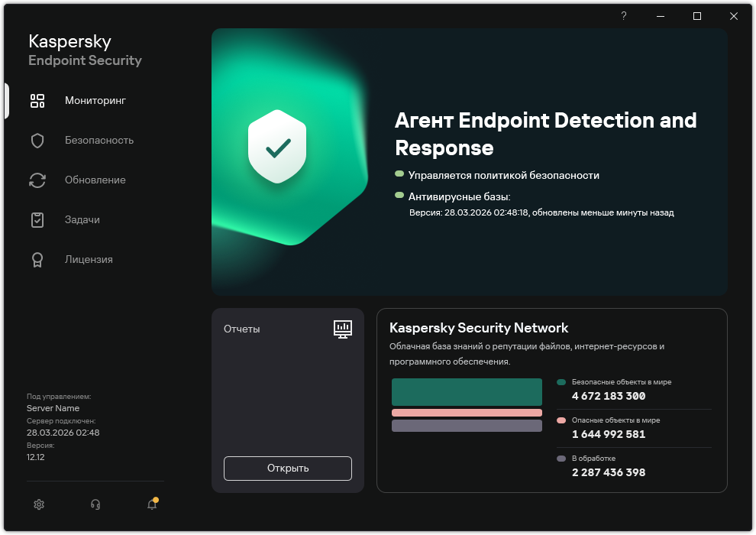The width and height of the screenshot is (756, 535).
Task: Open settings via the gear icon
Action: pos(39,504)
